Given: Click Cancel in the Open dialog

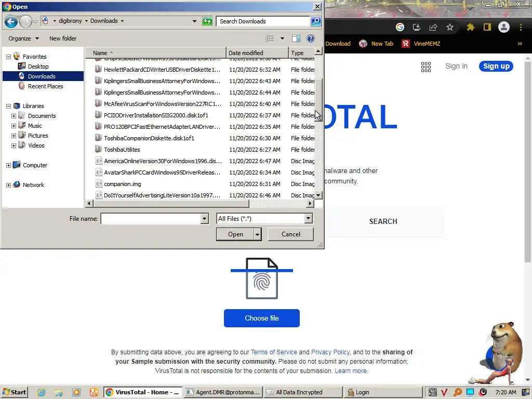Looking at the screenshot, I should pos(291,234).
